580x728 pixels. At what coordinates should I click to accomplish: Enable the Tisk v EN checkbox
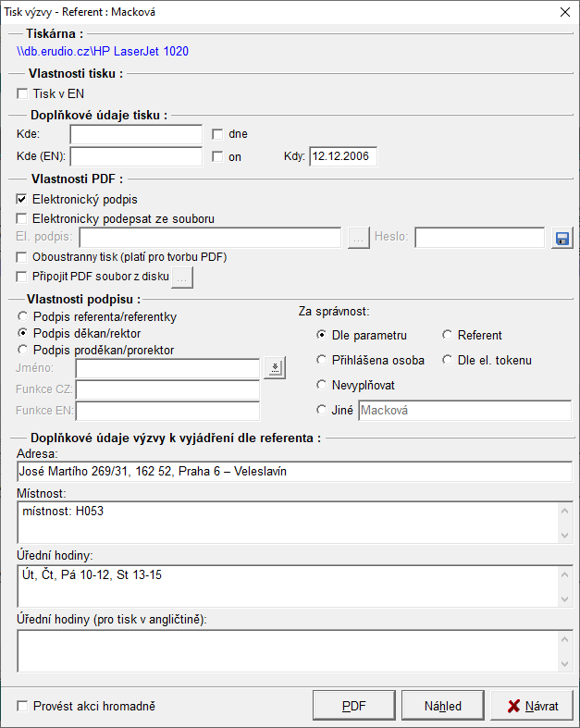tap(22, 93)
